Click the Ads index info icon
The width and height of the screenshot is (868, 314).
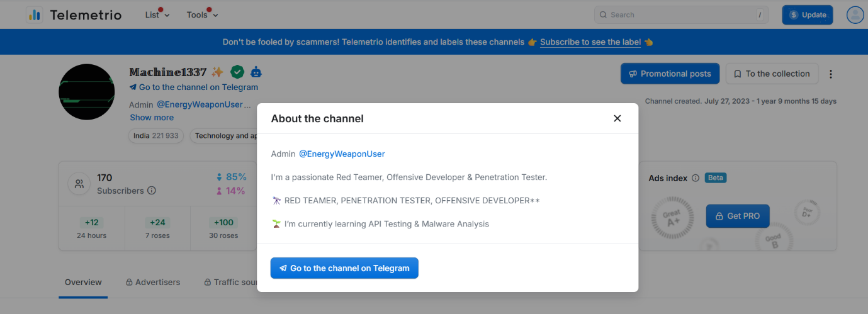696,178
